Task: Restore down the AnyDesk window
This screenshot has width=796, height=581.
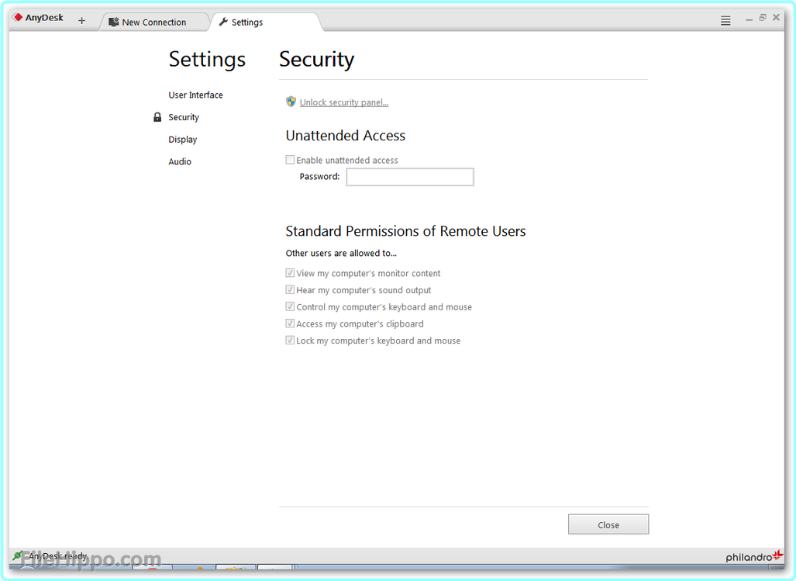Action: coord(762,18)
